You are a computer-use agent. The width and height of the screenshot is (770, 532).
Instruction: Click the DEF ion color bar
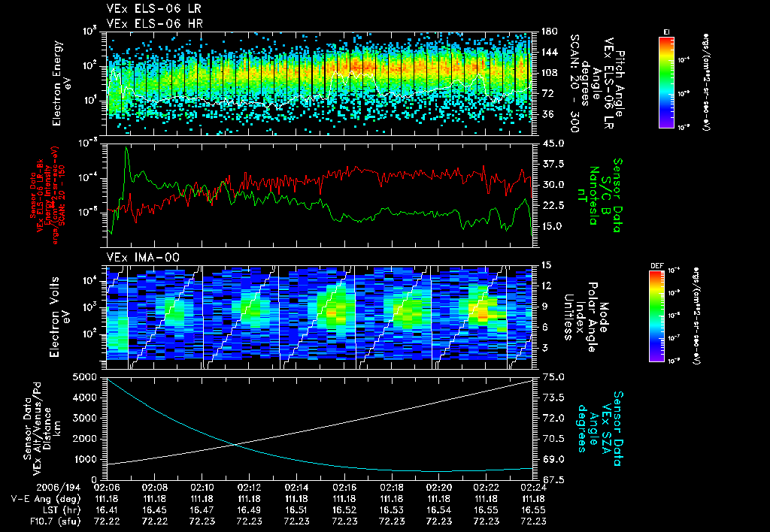coord(656,316)
